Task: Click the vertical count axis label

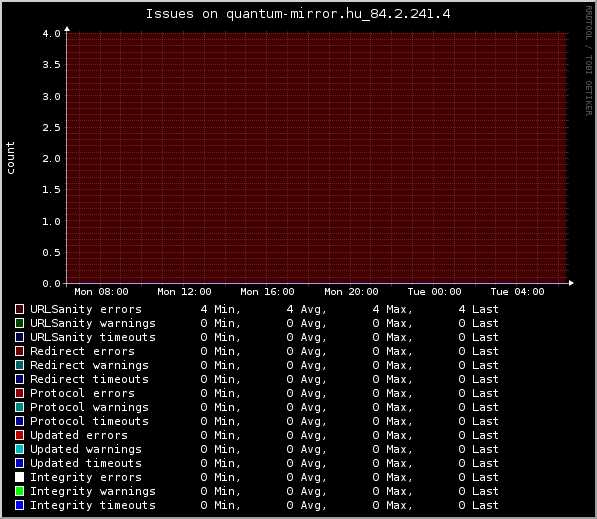Action: click(10, 158)
